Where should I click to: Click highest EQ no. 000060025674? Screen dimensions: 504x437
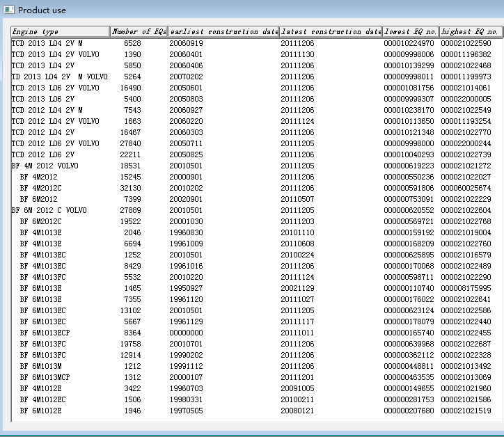[466, 188]
